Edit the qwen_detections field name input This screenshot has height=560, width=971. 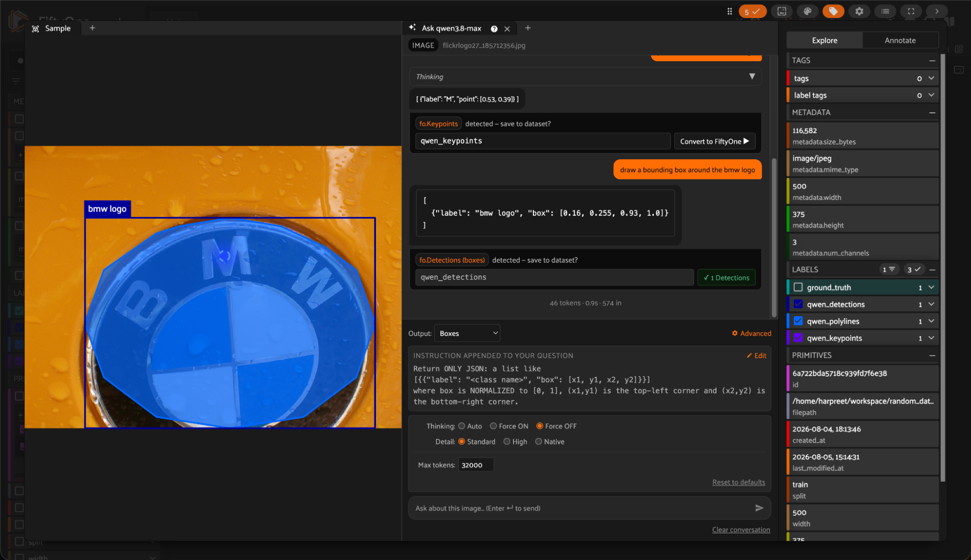click(554, 277)
